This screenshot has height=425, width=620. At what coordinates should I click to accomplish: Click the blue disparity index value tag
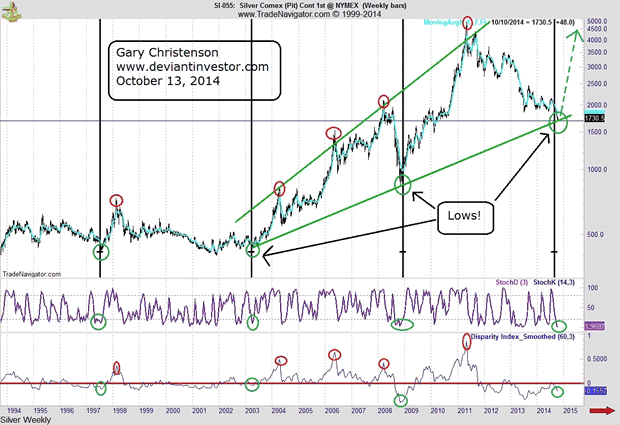[595, 391]
